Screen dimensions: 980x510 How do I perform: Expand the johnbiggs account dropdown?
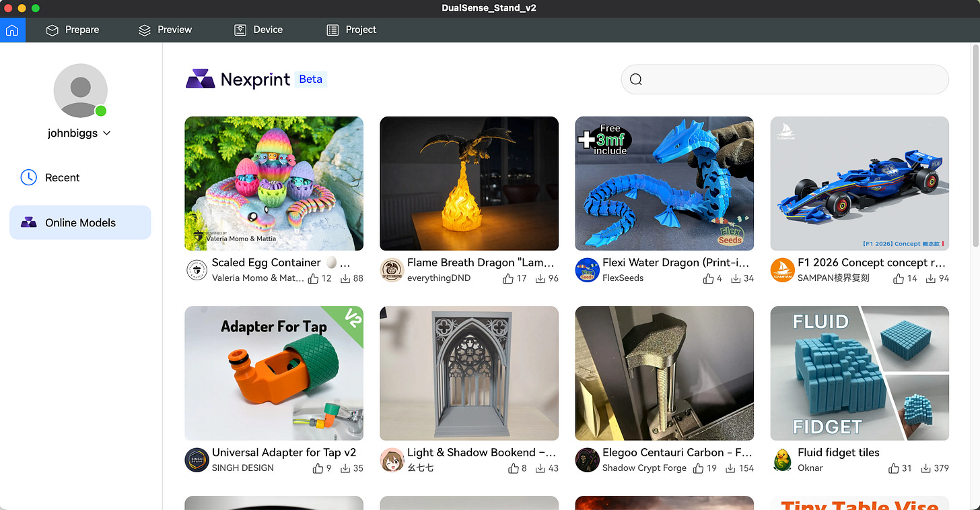tap(79, 133)
